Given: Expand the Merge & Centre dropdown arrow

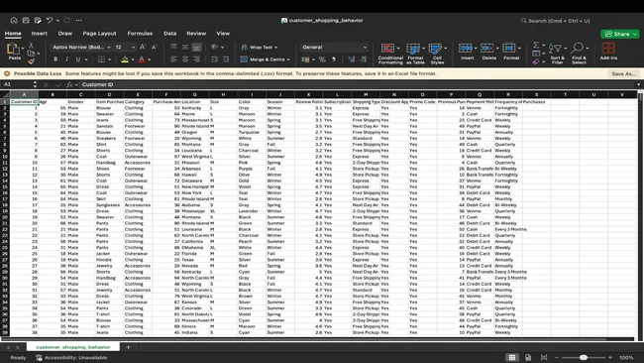Looking at the screenshot, I should (x=288, y=60).
